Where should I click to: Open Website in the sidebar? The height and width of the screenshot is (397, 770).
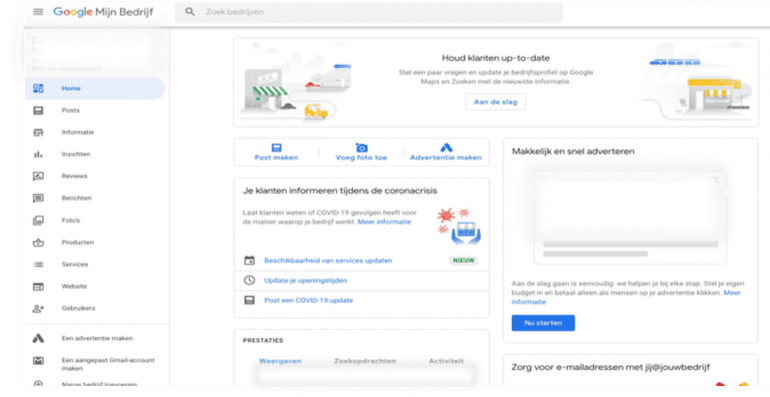click(x=95, y=286)
